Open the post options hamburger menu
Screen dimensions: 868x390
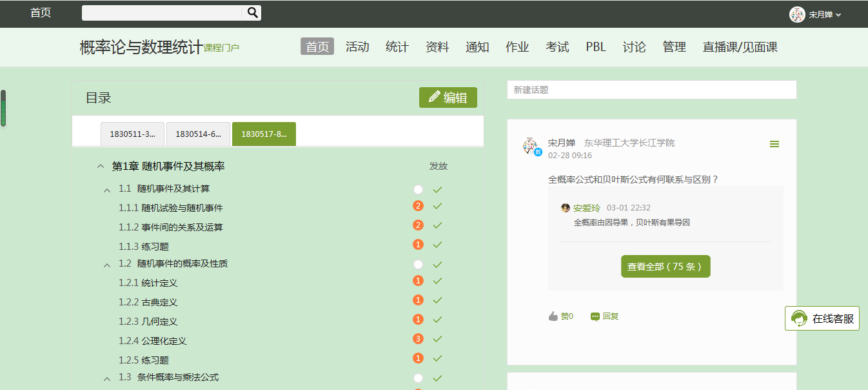774,144
